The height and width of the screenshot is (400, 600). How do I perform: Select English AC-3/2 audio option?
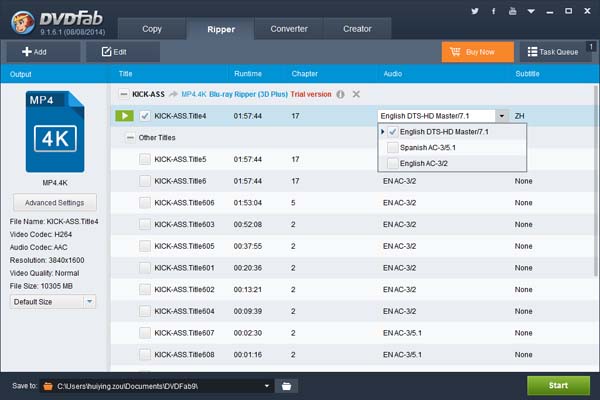[x=452, y=163]
